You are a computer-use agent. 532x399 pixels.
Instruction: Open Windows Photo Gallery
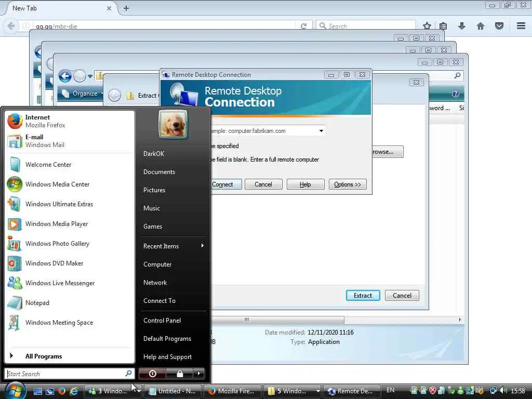coord(70,244)
